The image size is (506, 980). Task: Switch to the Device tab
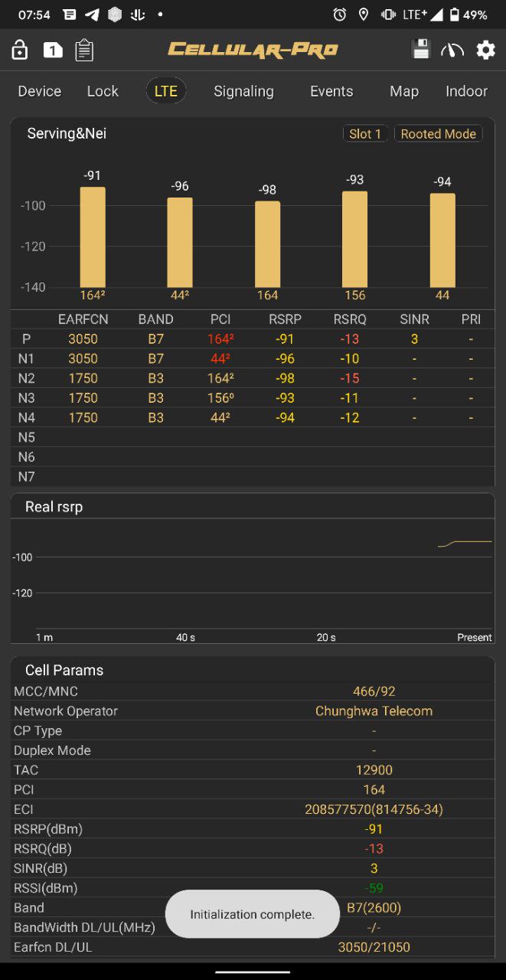click(x=40, y=91)
